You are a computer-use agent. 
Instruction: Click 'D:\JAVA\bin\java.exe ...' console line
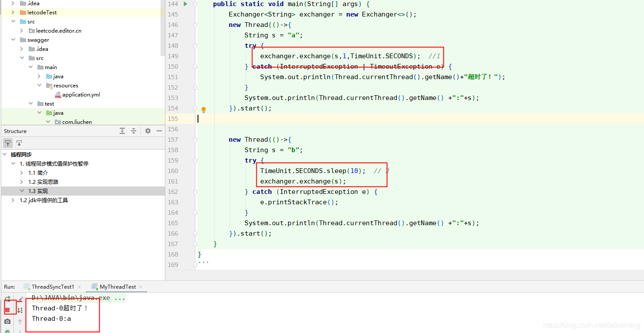tap(78, 298)
